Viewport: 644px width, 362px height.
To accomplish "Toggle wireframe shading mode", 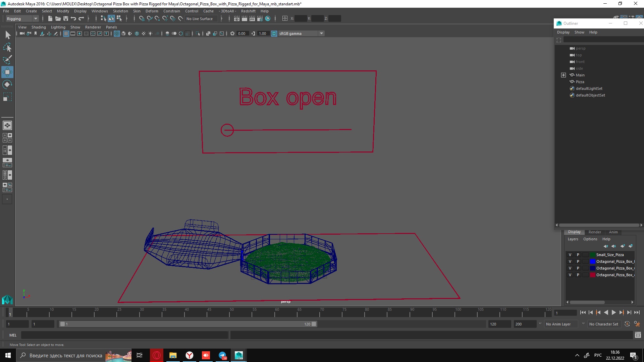I will pos(117,34).
